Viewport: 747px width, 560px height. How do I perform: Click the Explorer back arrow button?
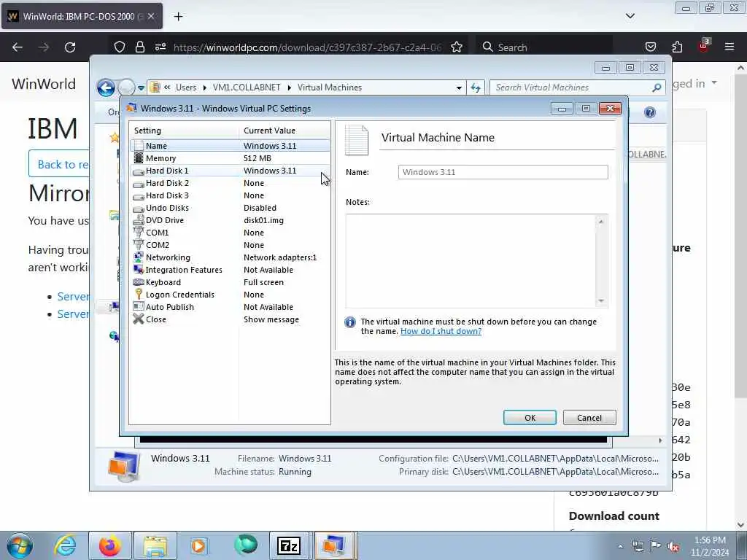106,87
